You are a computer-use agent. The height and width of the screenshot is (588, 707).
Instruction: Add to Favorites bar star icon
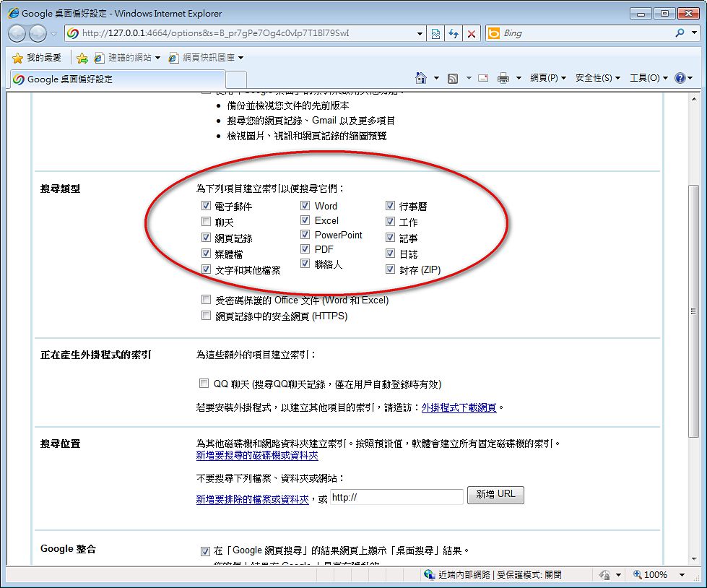(82, 59)
